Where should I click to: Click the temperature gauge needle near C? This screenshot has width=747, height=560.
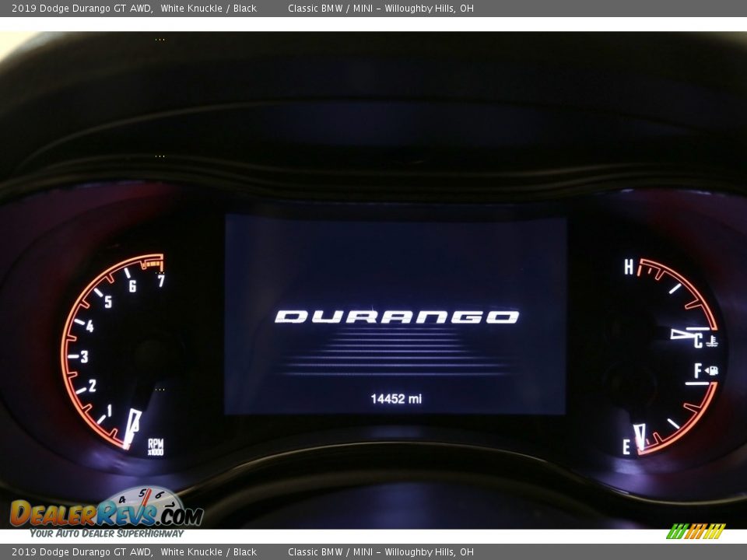[682, 334]
